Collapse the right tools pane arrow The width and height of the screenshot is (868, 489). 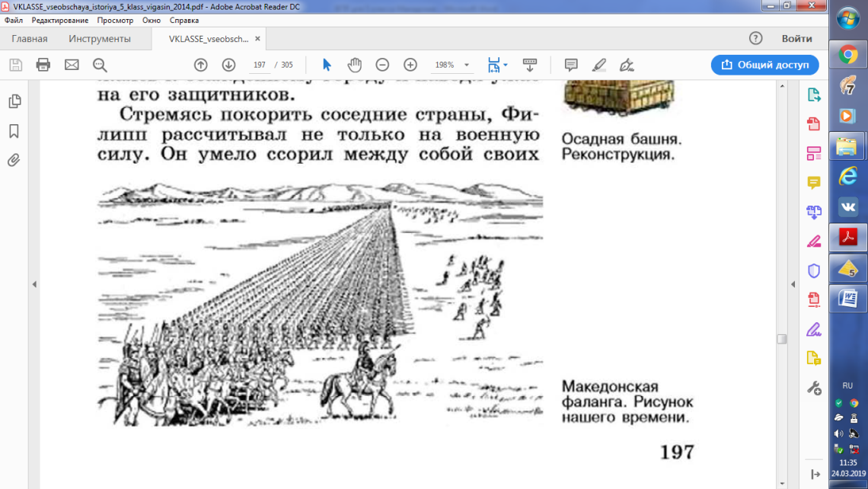click(793, 284)
